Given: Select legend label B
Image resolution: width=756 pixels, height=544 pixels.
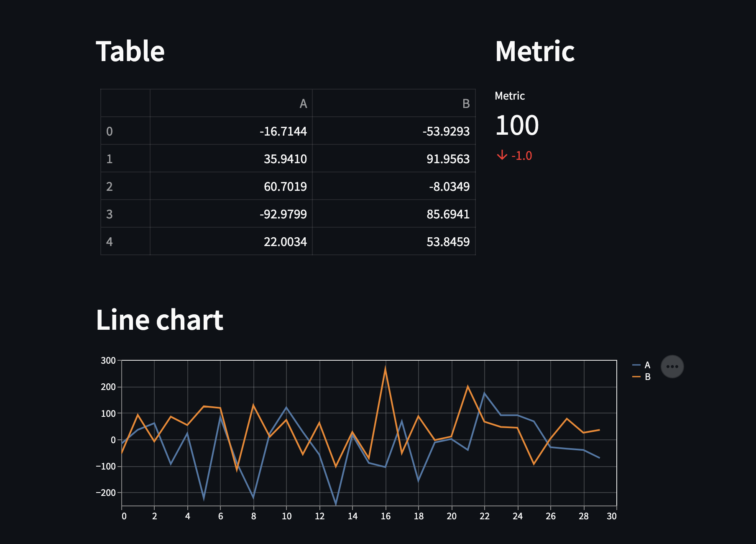Looking at the screenshot, I should point(647,377).
